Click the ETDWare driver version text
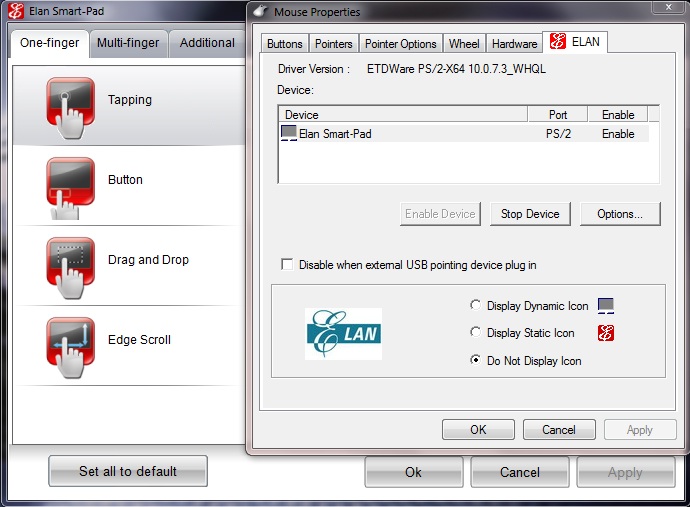The height and width of the screenshot is (507, 690). point(456,69)
